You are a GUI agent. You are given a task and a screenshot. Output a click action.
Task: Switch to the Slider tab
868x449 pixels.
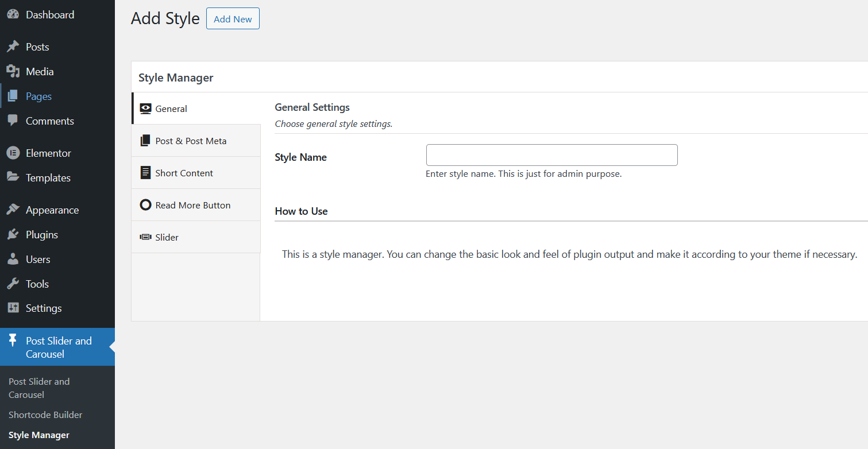coord(196,237)
